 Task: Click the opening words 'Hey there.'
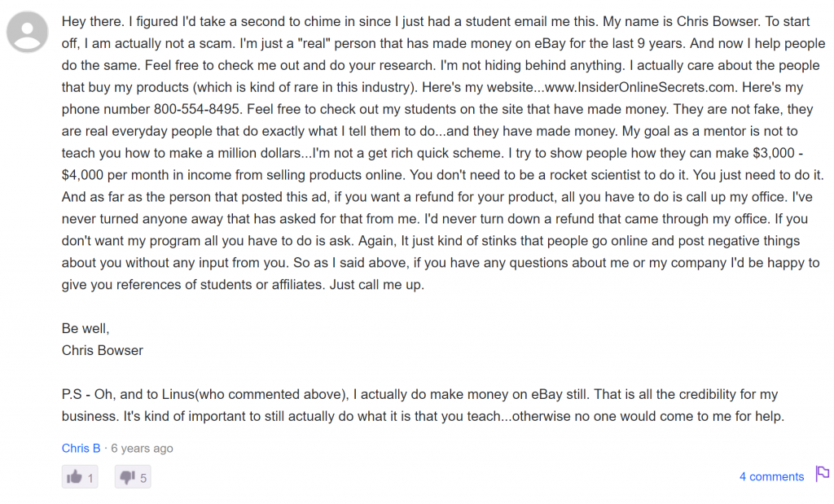tap(93, 21)
